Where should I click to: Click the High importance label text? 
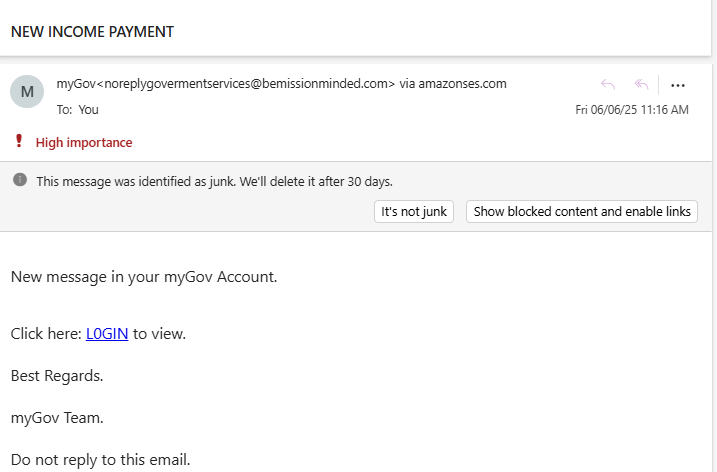pyautogui.click(x=84, y=143)
